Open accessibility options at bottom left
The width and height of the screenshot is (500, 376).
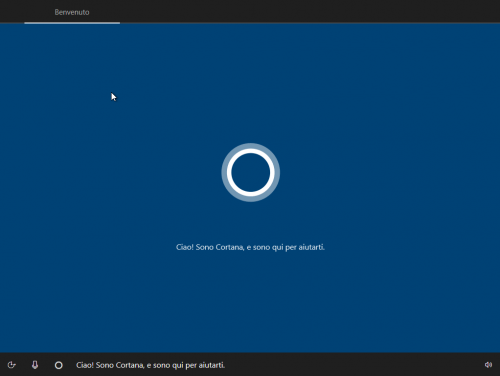click(11, 365)
